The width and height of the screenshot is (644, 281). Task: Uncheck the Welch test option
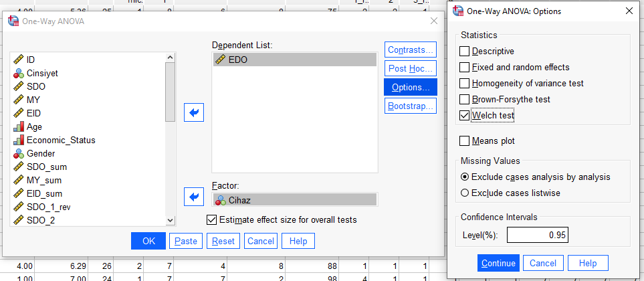[465, 115]
